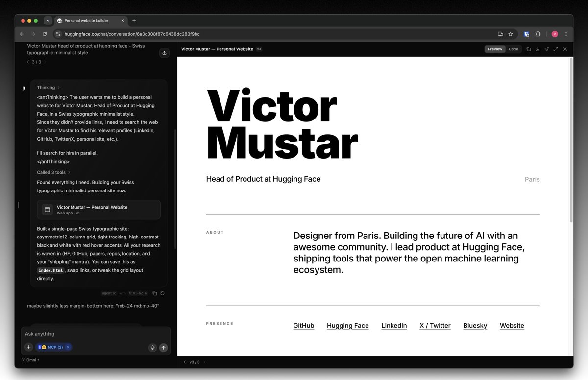
Task: Expand preview panel to fullscreen
Action: coord(556,49)
